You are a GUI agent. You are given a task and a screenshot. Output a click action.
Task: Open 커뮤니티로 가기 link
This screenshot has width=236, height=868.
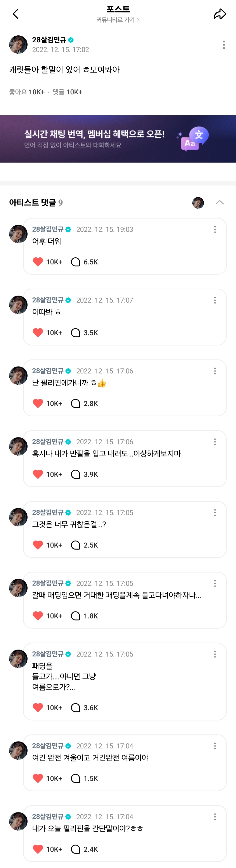(118, 20)
